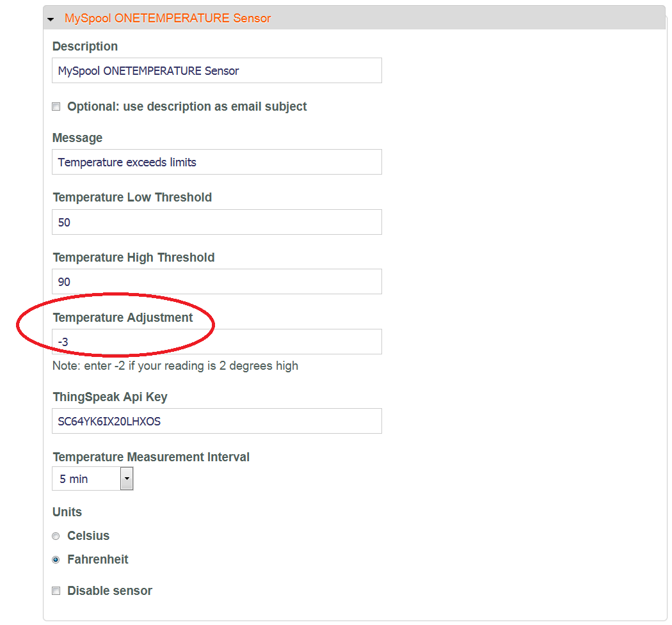Viewport: 672px width, 625px height.
Task: Select the Temperature High Threshold input
Action: [216, 281]
